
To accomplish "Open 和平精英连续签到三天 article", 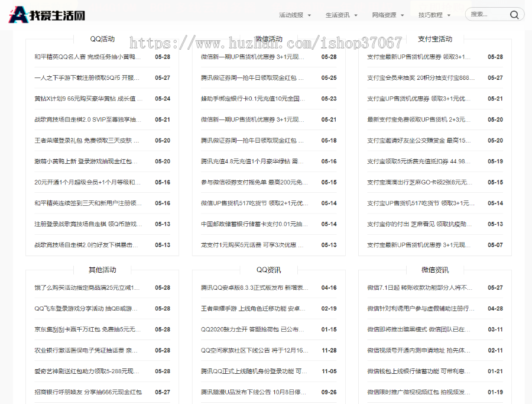I will click(88, 203).
